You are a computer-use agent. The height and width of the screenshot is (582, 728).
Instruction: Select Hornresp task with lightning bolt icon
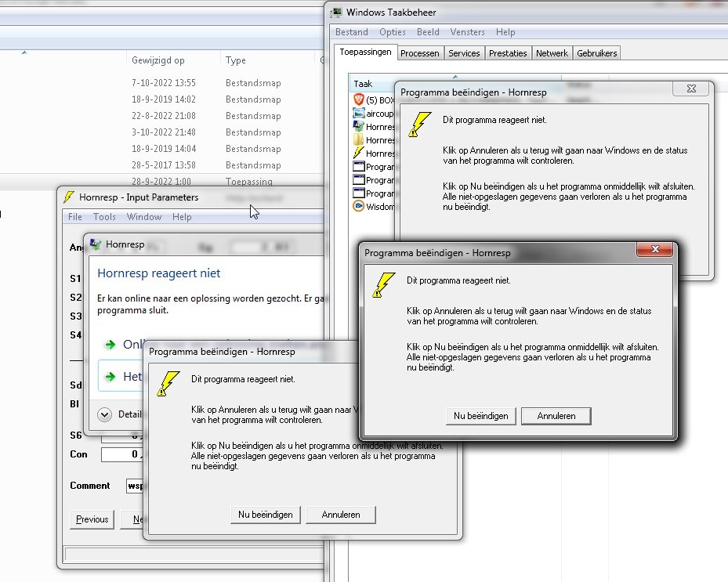(358, 153)
